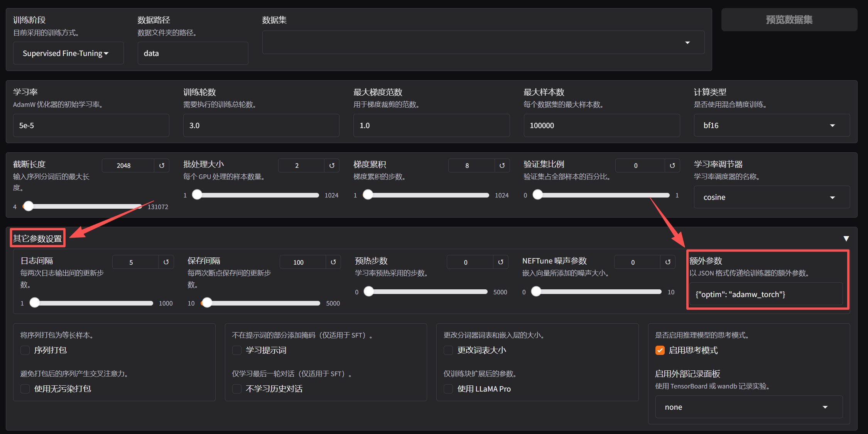Reset the 验证集比例 validation ratio value
Viewport: 868px width, 434px height.
[672, 165]
